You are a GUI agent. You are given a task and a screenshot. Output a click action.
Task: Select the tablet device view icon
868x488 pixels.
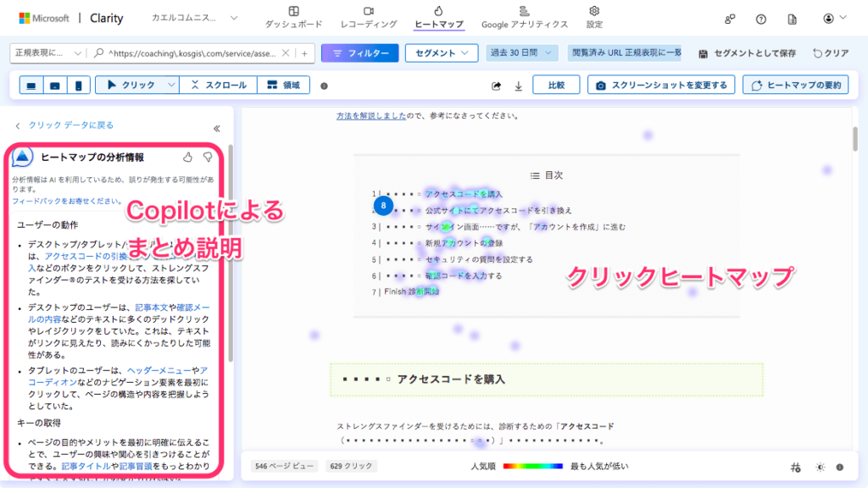tap(55, 86)
